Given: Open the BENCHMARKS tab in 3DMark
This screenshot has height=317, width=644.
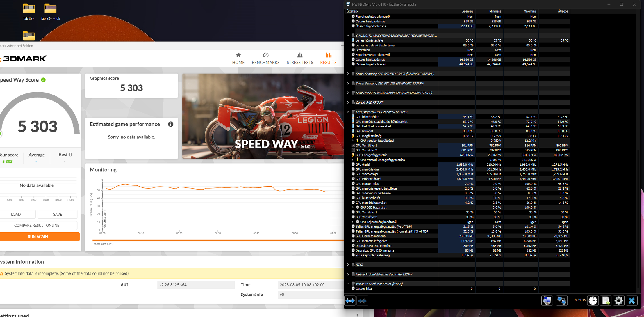Looking at the screenshot, I should [x=265, y=59].
